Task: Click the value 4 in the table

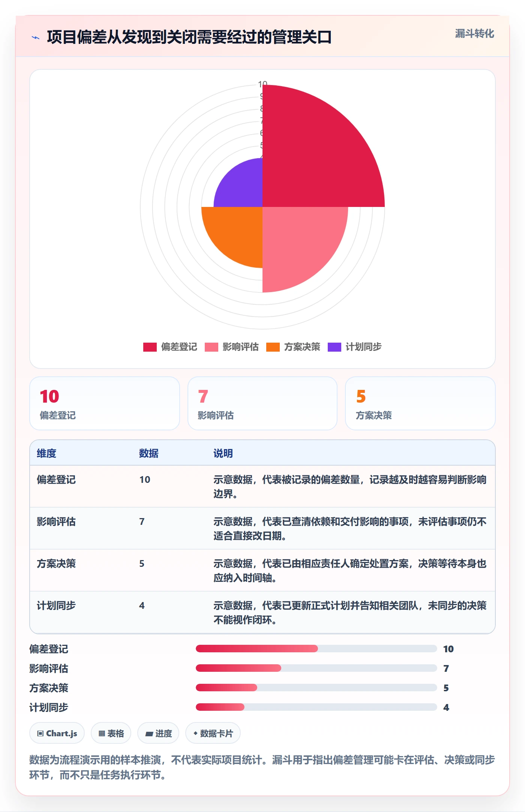Action: (142, 605)
